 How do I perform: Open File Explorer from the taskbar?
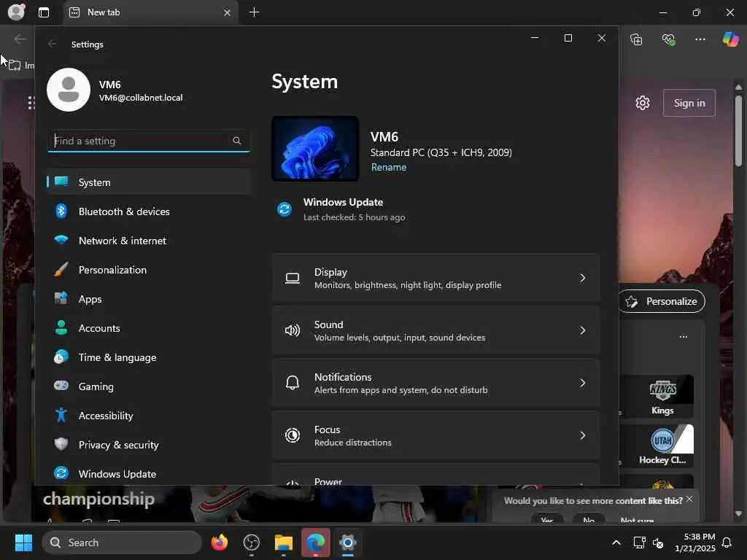click(284, 542)
